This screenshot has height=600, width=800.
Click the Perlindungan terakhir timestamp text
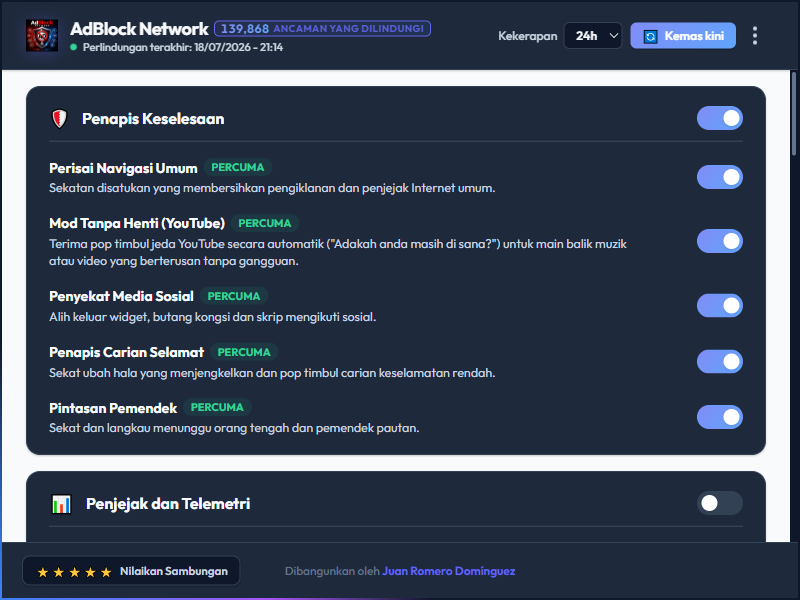tap(183, 47)
